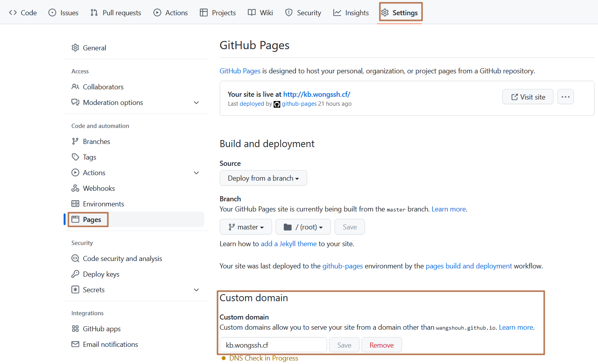598x364 pixels.
Task: Open the master branch selector dropdown
Action: (x=246, y=227)
